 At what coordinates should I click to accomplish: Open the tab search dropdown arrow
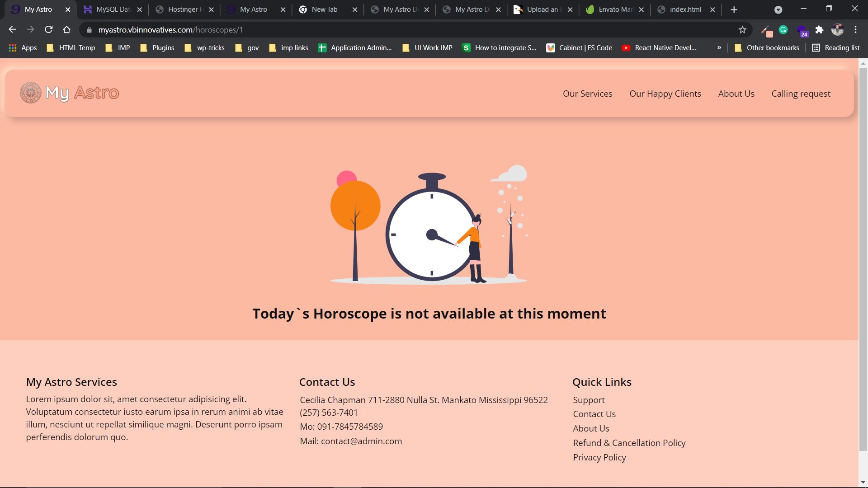[778, 10]
